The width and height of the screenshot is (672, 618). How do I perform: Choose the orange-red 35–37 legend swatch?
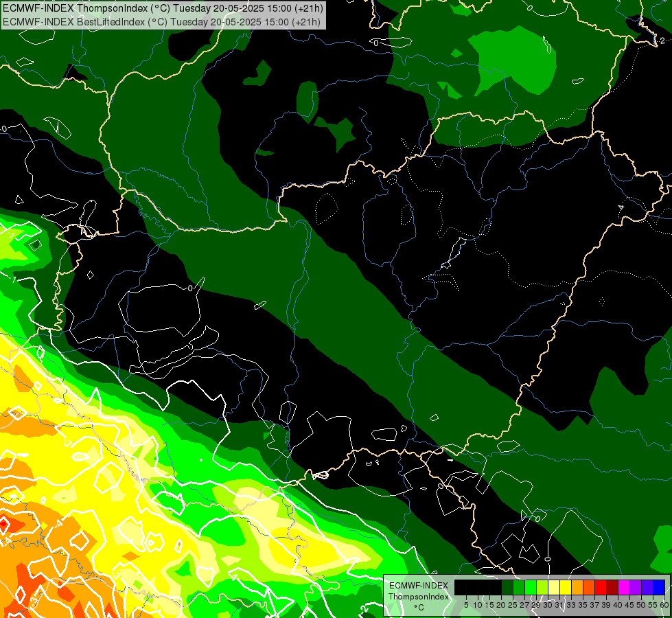pyautogui.click(x=589, y=587)
